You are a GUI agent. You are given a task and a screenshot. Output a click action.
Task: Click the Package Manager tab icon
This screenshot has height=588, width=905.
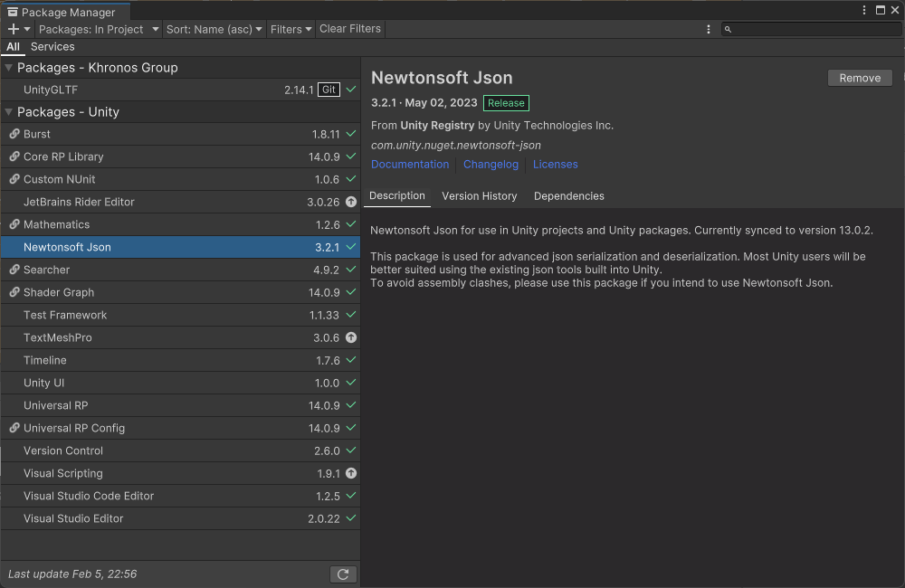(x=12, y=12)
